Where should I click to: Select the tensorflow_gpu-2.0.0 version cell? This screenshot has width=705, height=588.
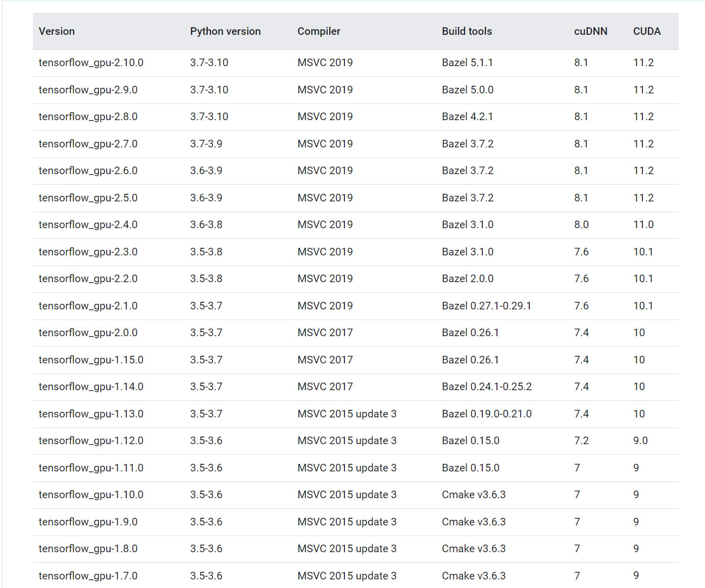point(88,333)
